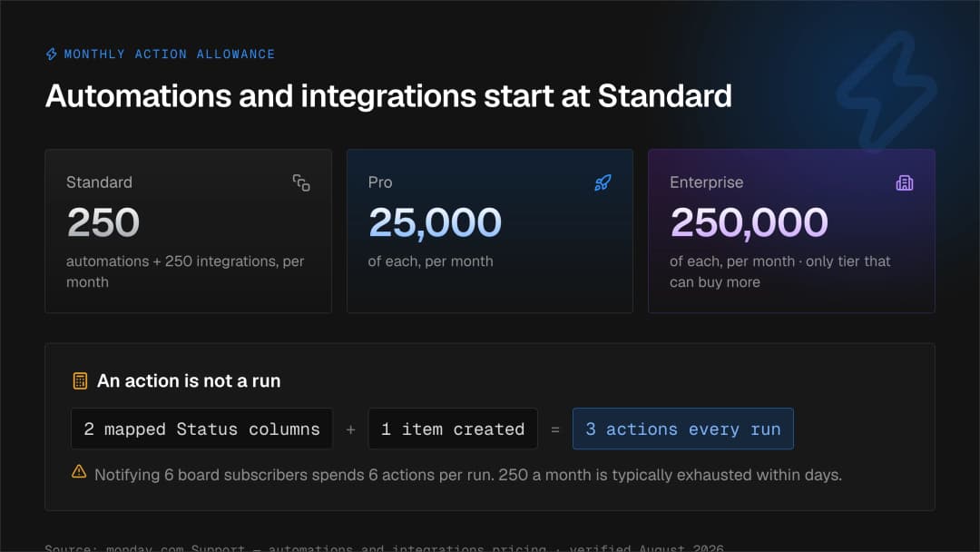
Task: Click 'automations + 250 integrations, per month' text
Action: [185, 271]
